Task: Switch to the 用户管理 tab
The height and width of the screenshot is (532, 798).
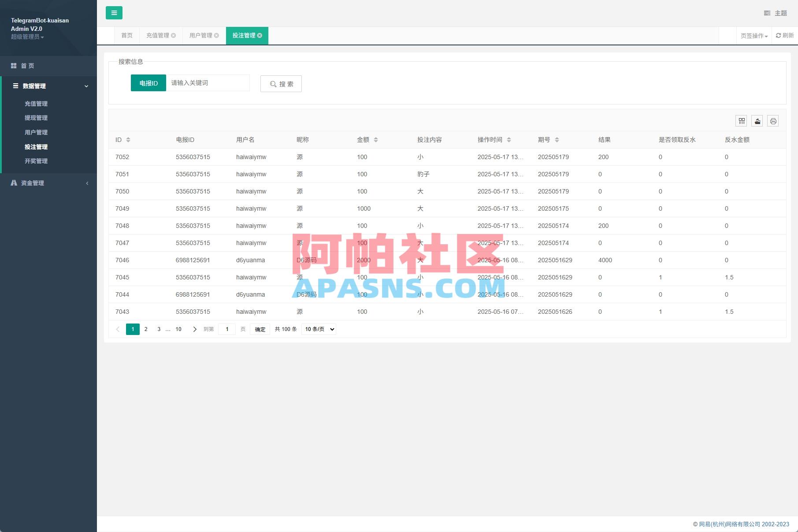Action: click(200, 36)
